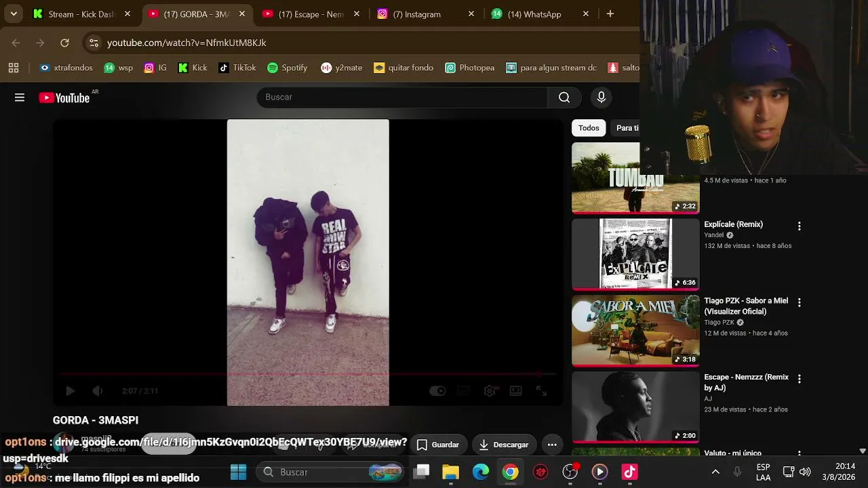This screenshot has width=868, height=488.
Task: Select the Todos filter chip
Action: [x=589, y=128]
